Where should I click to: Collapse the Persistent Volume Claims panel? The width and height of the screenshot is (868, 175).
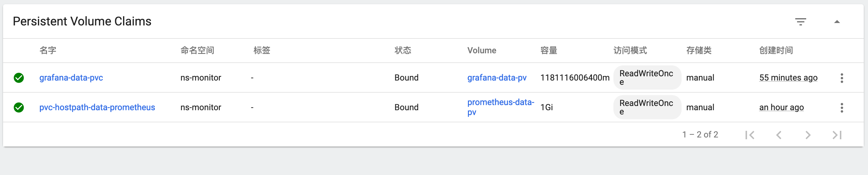837,21
